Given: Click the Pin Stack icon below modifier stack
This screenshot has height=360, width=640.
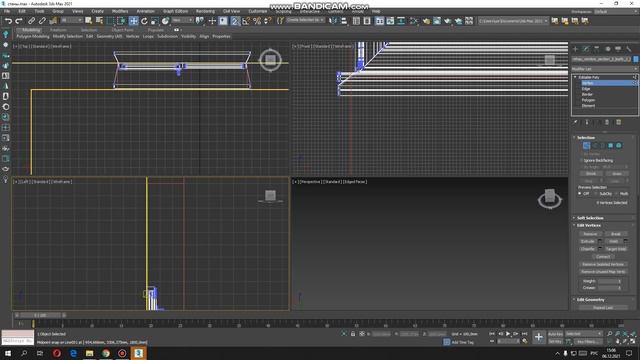Looking at the screenshot, I should point(576,122).
